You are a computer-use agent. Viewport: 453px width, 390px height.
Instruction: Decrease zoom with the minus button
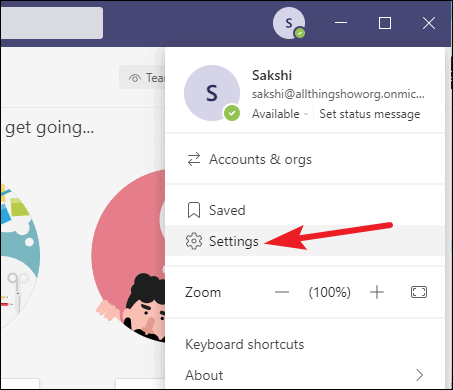[x=282, y=292]
